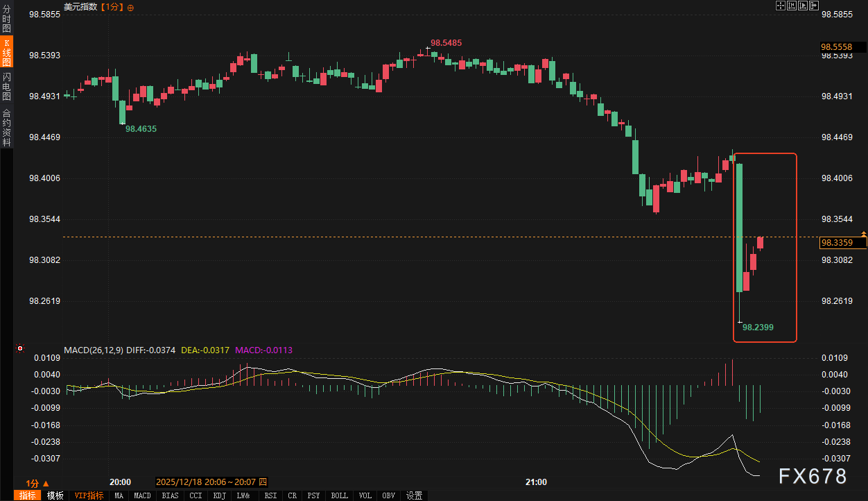
Task: Open the 【1分】 period label in chart title
Action: [x=112, y=7]
